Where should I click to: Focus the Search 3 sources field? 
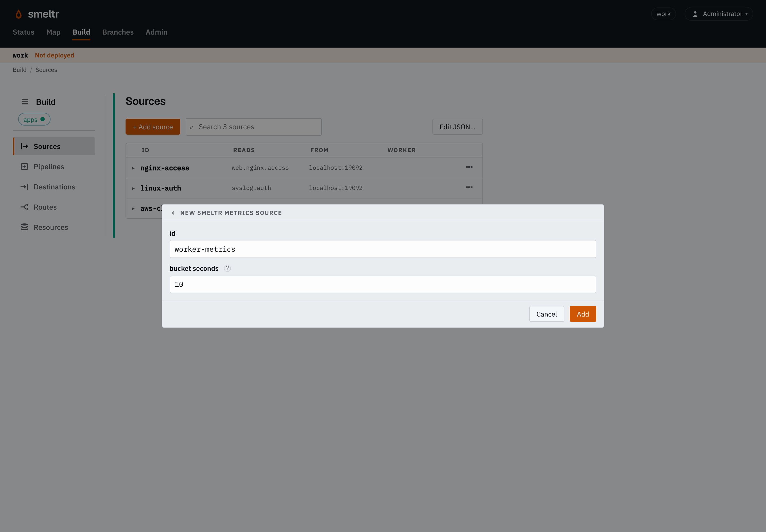(254, 127)
